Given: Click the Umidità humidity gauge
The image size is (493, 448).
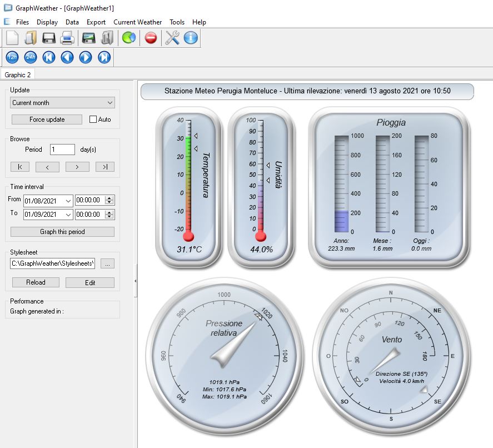Looking at the screenshot, I should [261, 187].
